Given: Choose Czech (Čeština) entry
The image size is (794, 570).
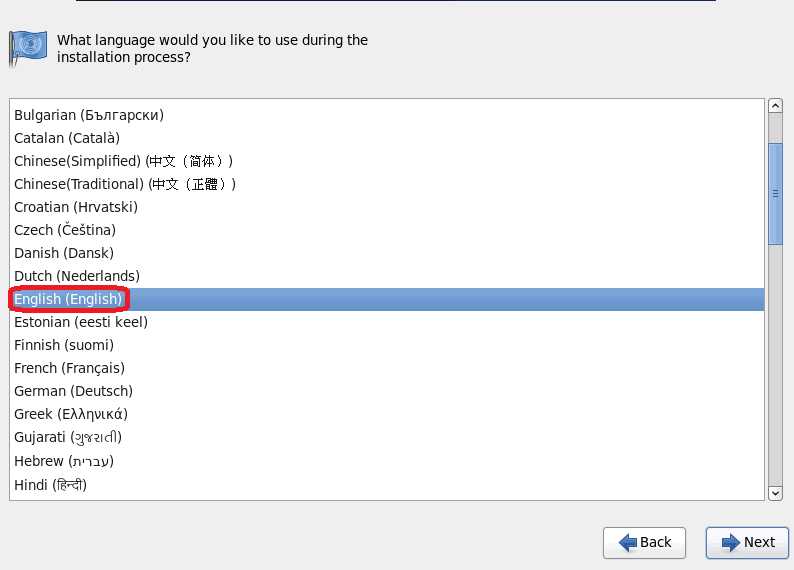Looking at the screenshot, I should click(386, 230).
